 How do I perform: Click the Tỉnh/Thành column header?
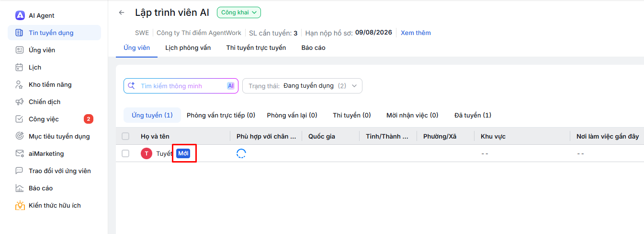coord(387,136)
